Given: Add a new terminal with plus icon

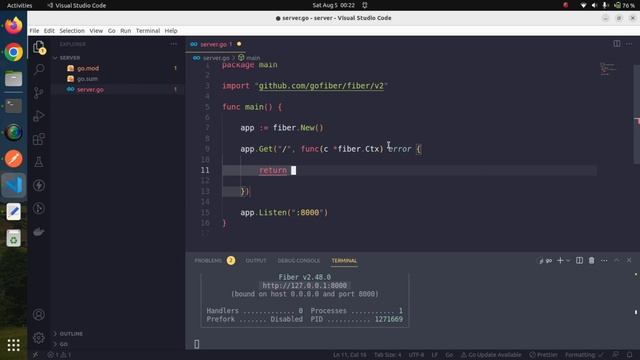Looking at the screenshot, I should (x=560, y=260).
